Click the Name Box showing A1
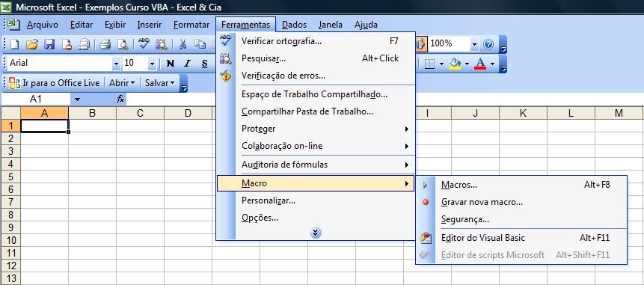644x285 pixels. [x=36, y=99]
